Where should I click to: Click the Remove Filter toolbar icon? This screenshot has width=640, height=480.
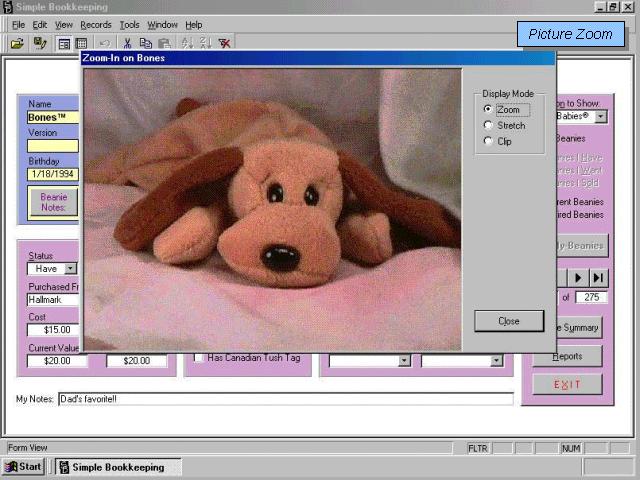tap(225, 43)
